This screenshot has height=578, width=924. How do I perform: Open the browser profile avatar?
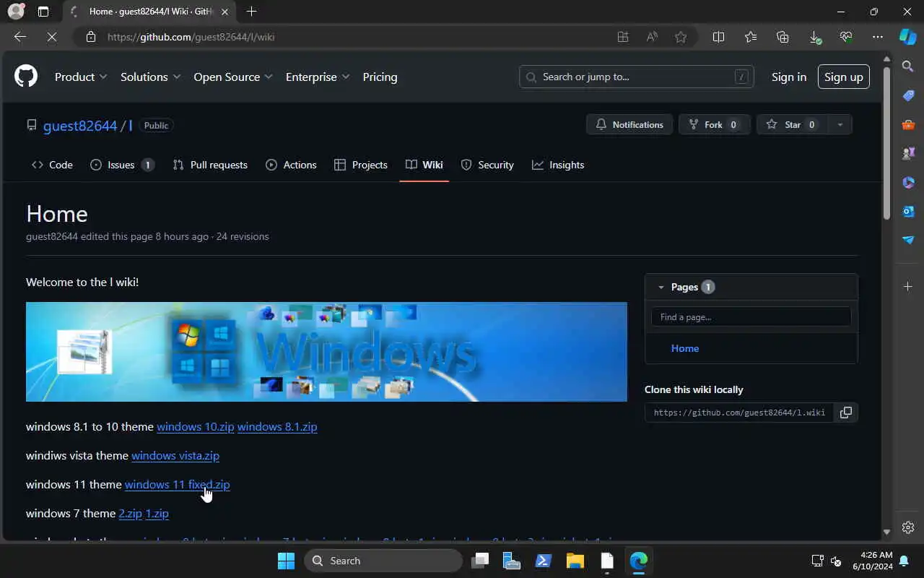16,12
